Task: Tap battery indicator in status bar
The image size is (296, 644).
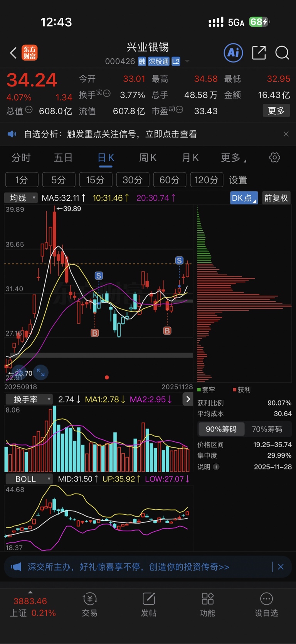Action: pos(259,22)
